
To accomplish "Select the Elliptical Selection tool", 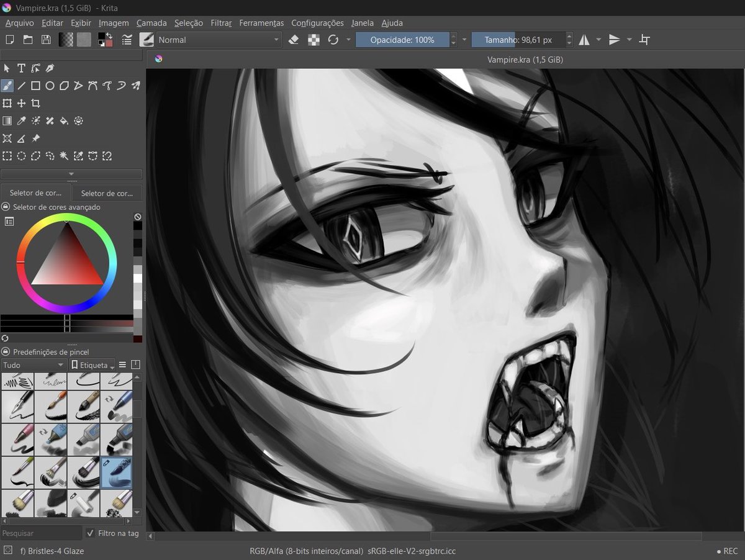I will [x=21, y=156].
